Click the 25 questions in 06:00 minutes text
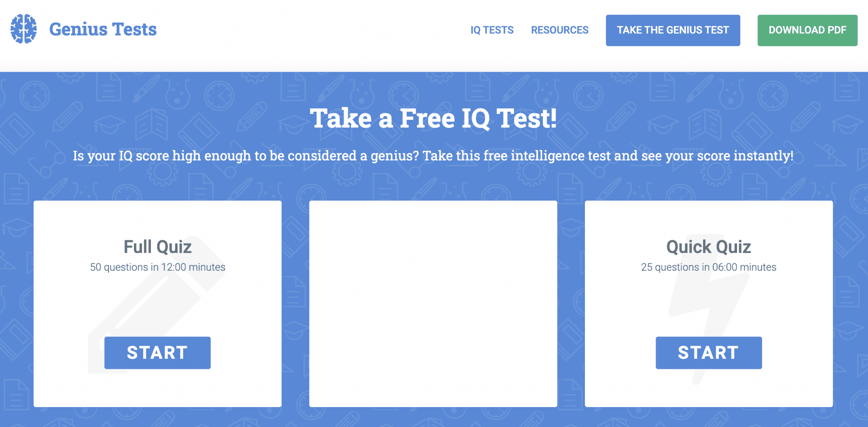The height and width of the screenshot is (427, 868). point(708,267)
